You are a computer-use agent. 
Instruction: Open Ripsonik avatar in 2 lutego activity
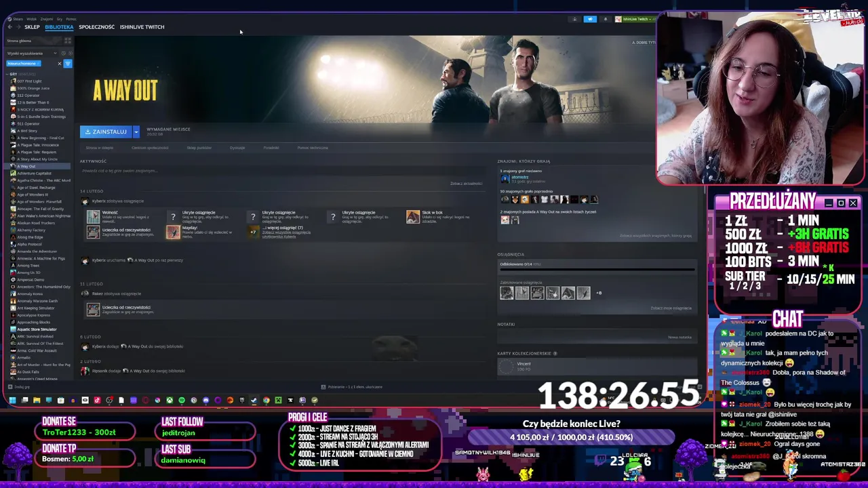click(85, 371)
